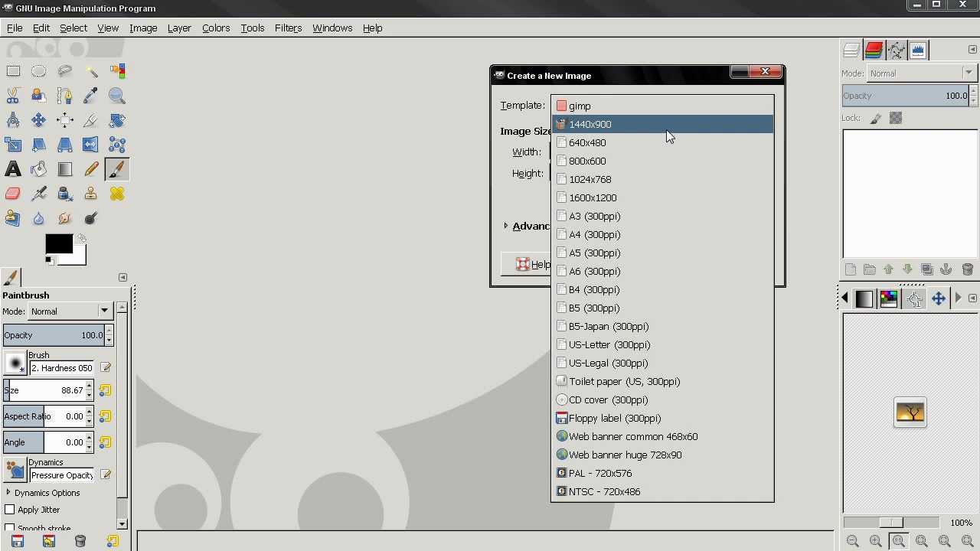Select the Shear tool
Viewport: 980px width, 551px height.
pos(39,145)
